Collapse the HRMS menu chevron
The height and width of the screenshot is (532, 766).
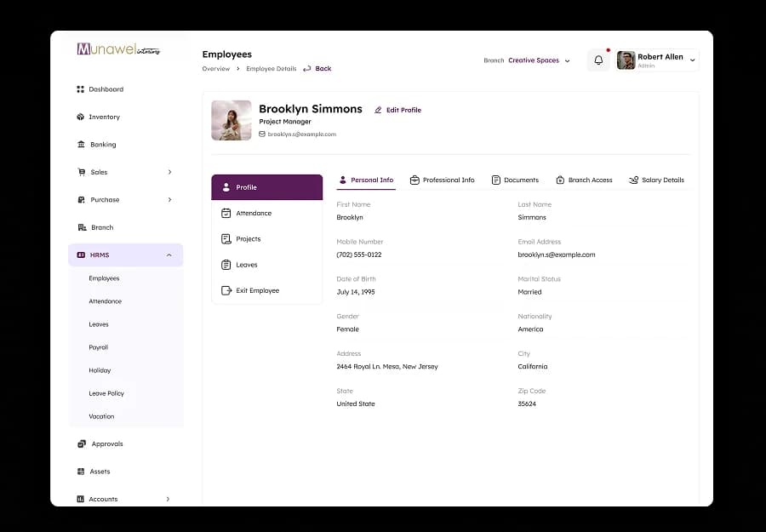click(x=169, y=255)
